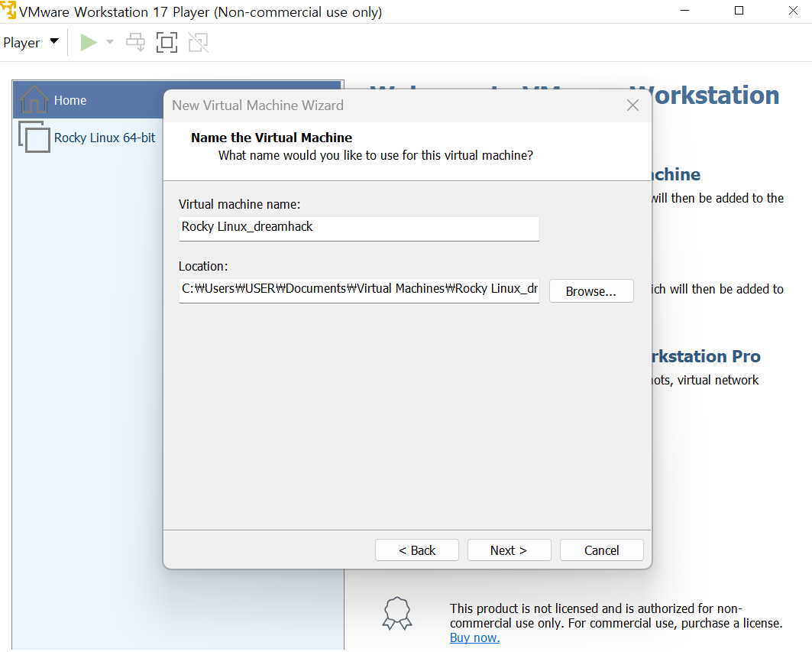Click Send Ctrl+Alt+Del toolbar icon
The height and width of the screenshot is (652, 812).
coord(136,43)
